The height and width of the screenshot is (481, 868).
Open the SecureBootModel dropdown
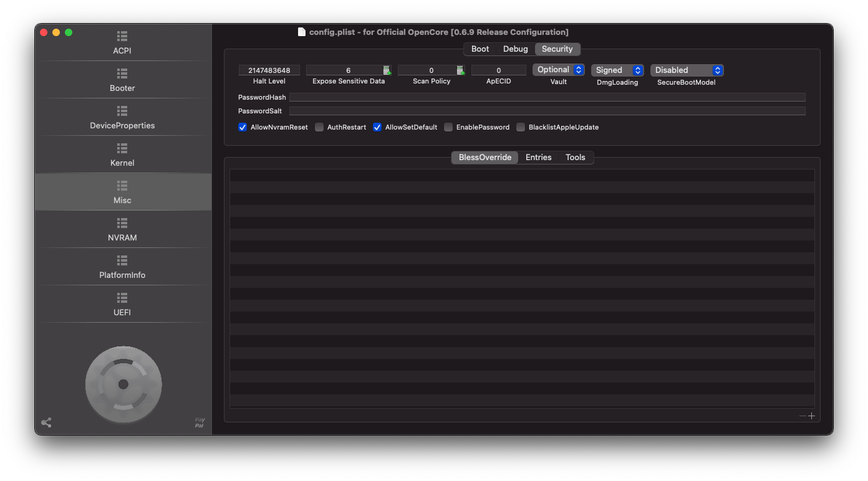[x=687, y=70]
